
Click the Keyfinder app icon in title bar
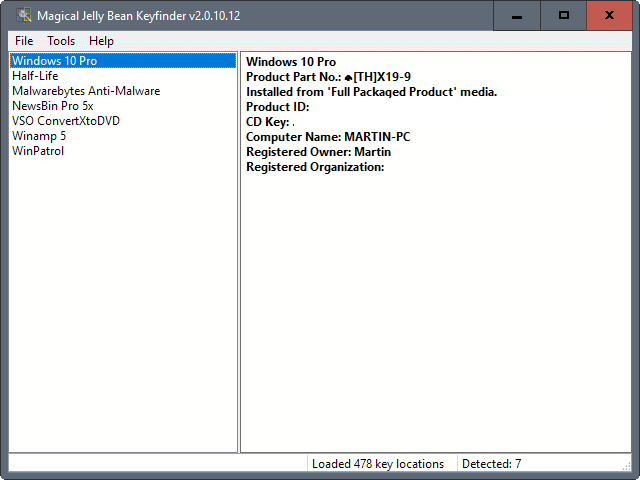24,15
